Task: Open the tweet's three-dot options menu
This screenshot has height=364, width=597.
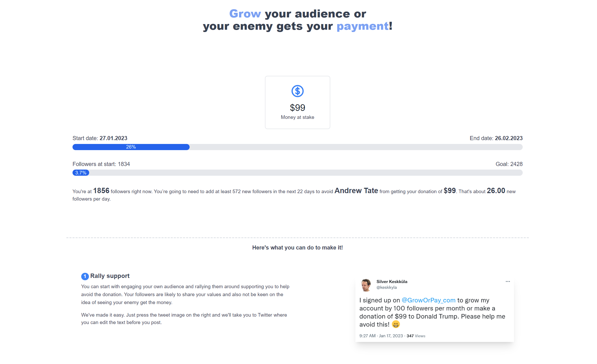Action: click(x=508, y=282)
